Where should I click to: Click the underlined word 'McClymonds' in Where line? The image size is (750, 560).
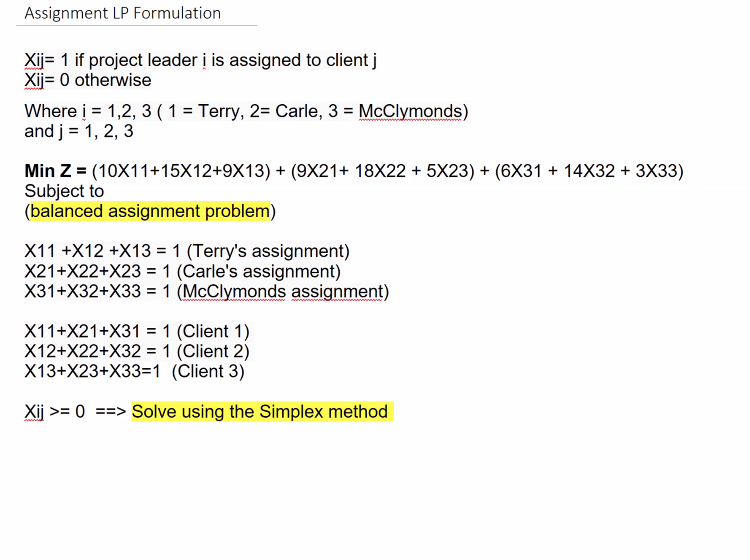[410, 111]
